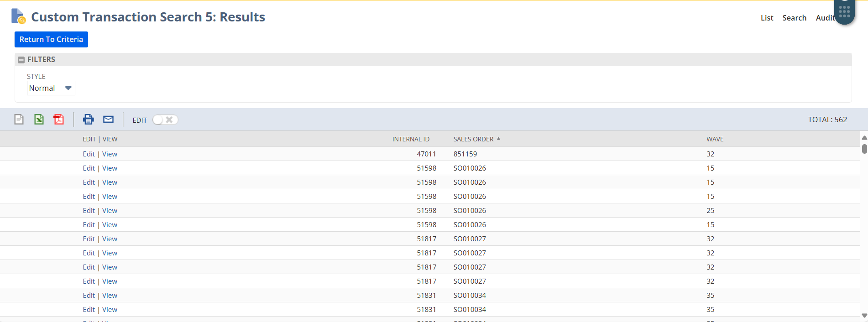
Task: Open the Style dropdown set to Normal
Action: pyautogui.click(x=51, y=88)
